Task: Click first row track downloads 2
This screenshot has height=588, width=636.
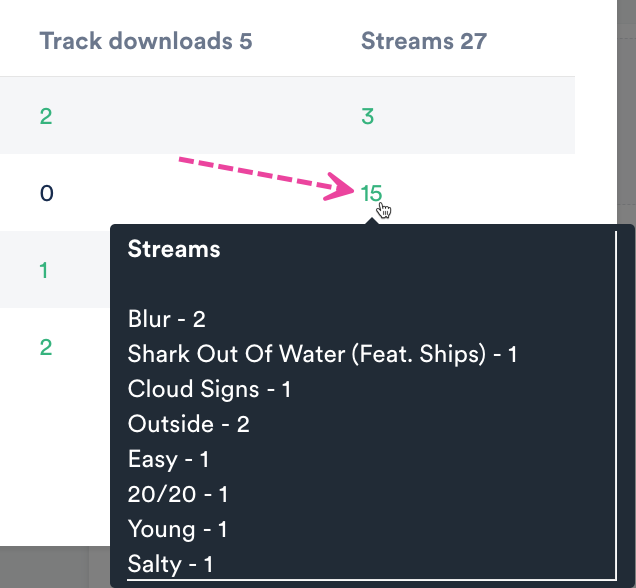Action: (x=46, y=116)
